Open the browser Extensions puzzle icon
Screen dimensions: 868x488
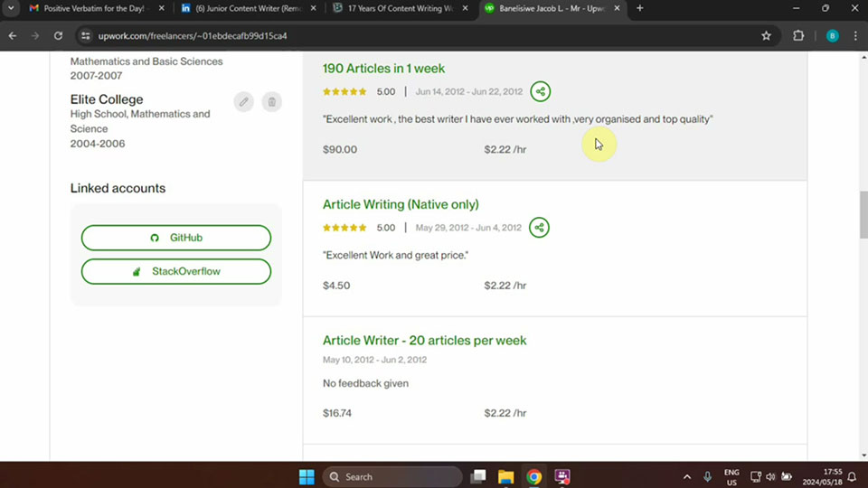click(798, 36)
